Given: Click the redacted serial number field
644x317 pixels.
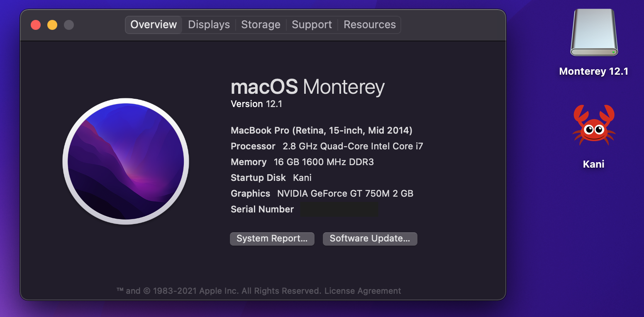Looking at the screenshot, I should (339, 210).
